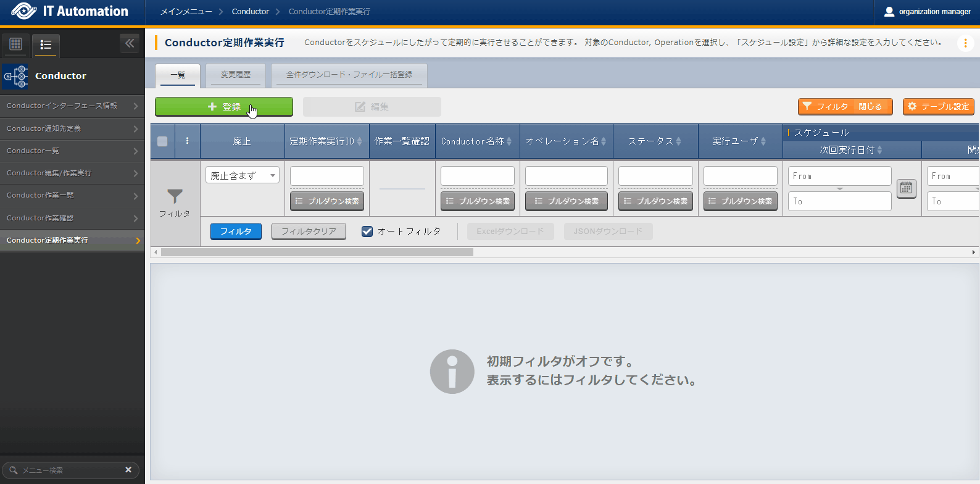The image size is (980, 484).
Task: Click the three-dot page options icon
Action: point(965,43)
